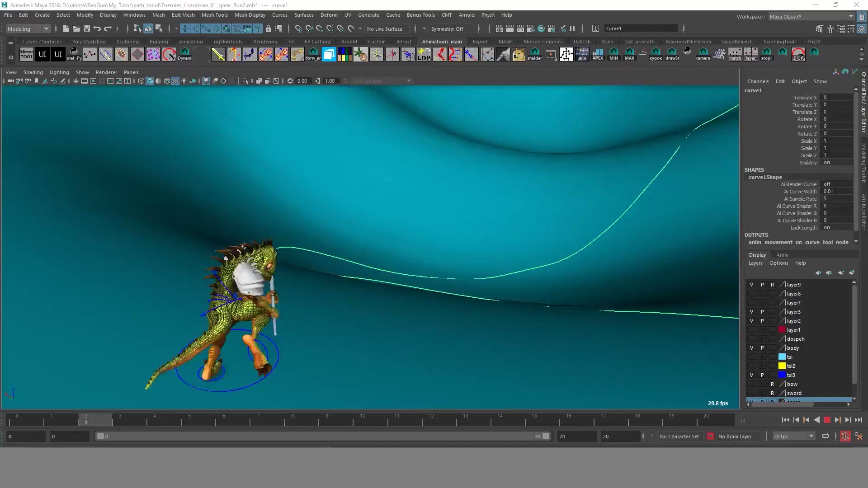The image size is (868, 488).
Task: Stop playback with the red stop button
Action: (827, 420)
